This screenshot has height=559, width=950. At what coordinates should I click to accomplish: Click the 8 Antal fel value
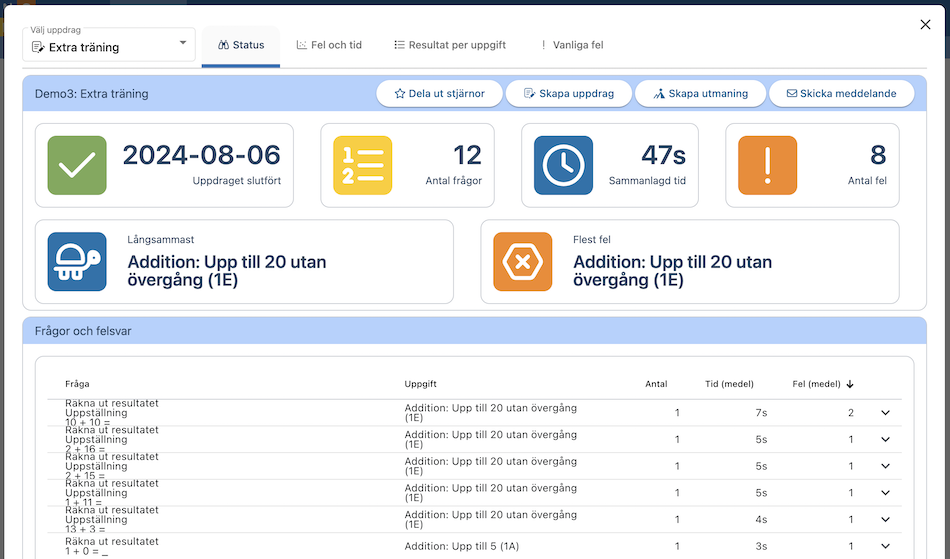878,156
